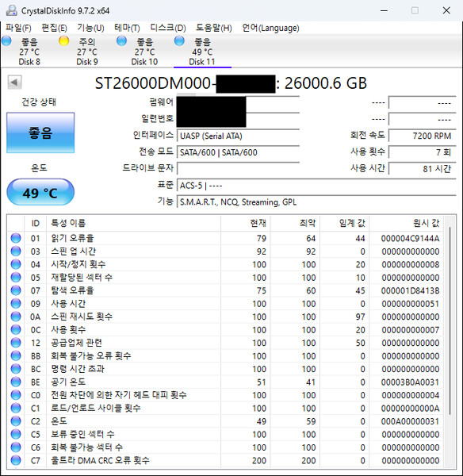Image resolution: width=463 pixels, height=476 pixels.
Task: Click status circle for attribute 05 row
Action: 16,278
